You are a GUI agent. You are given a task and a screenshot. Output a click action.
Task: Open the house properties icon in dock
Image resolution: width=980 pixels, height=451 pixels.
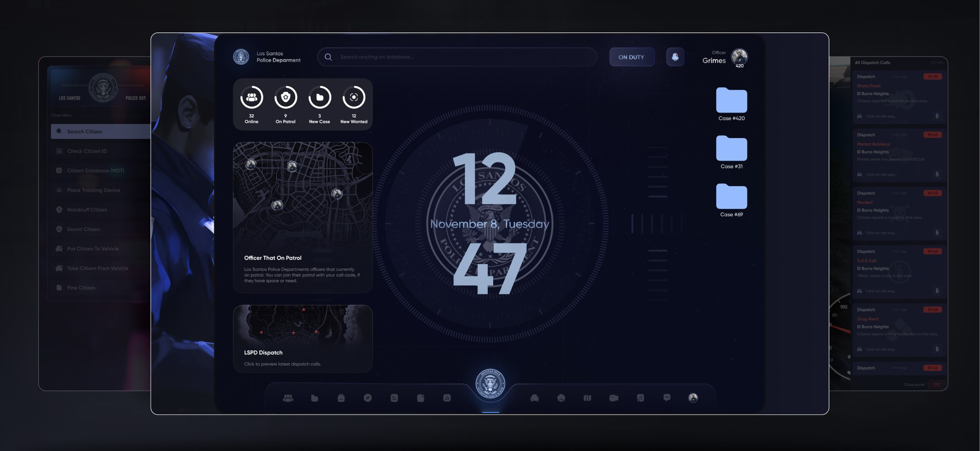click(561, 398)
